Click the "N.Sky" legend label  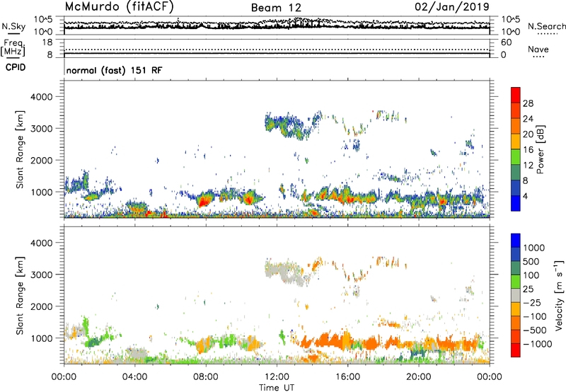pyautogui.click(x=13, y=26)
